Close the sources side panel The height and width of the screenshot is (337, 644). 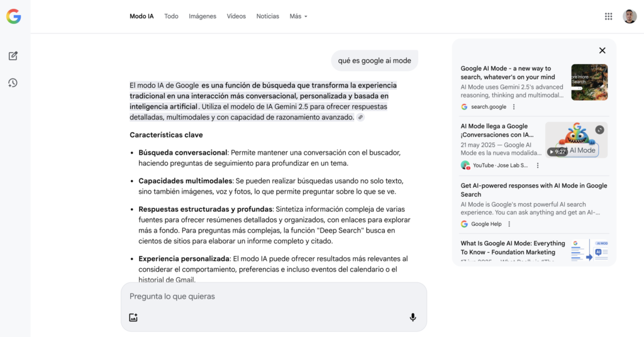(602, 50)
